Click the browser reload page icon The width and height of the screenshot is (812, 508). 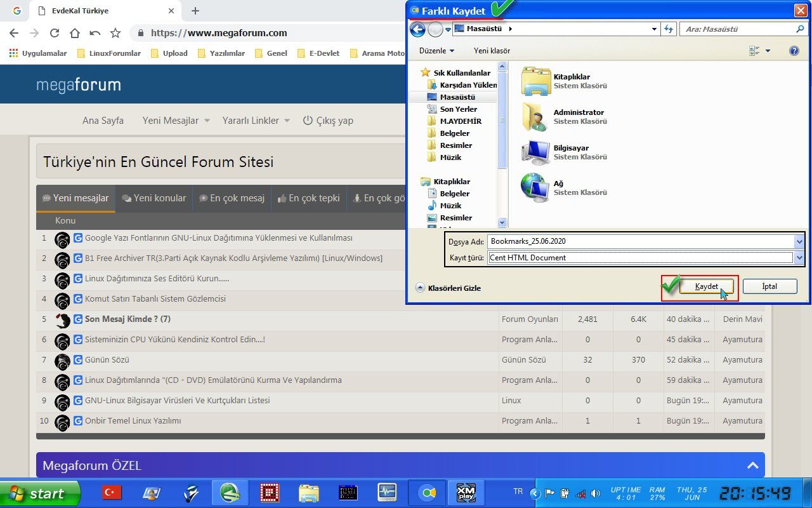tap(55, 33)
